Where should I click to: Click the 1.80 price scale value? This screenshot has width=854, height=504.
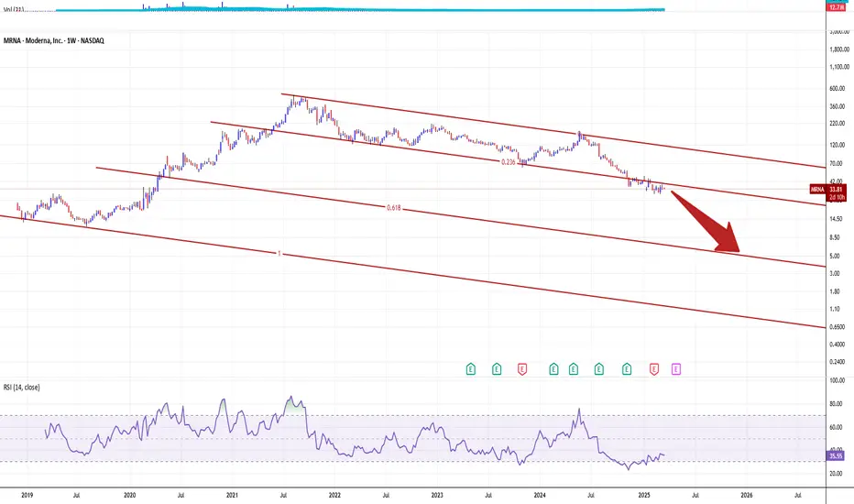click(x=835, y=291)
